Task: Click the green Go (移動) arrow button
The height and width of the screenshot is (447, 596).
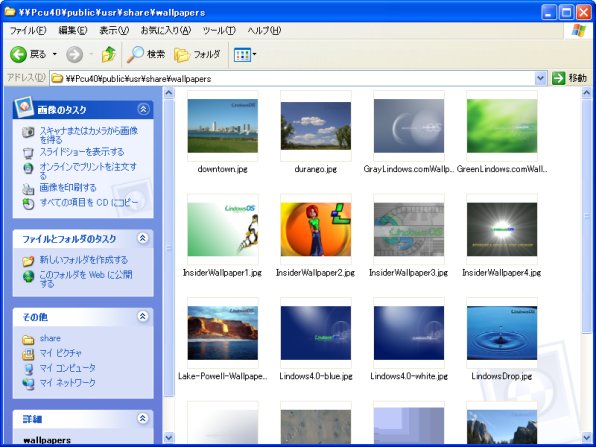Action: pos(559,78)
